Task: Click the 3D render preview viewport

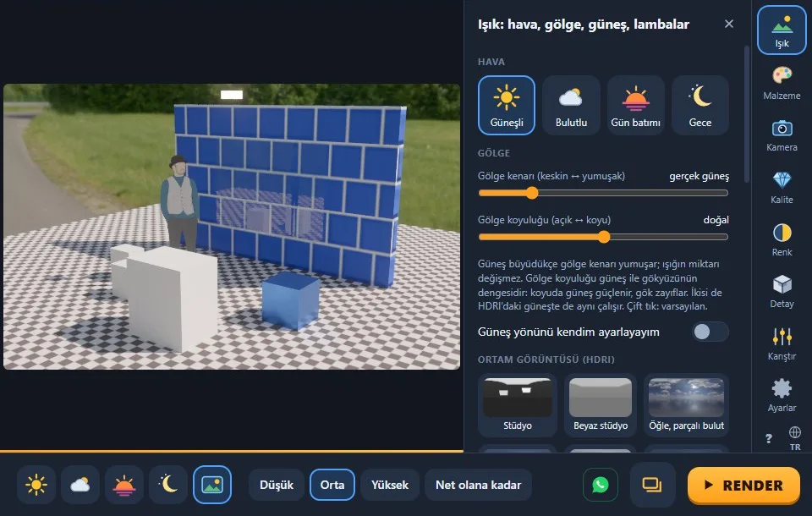Action: pyautogui.click(x=232, y=227)
